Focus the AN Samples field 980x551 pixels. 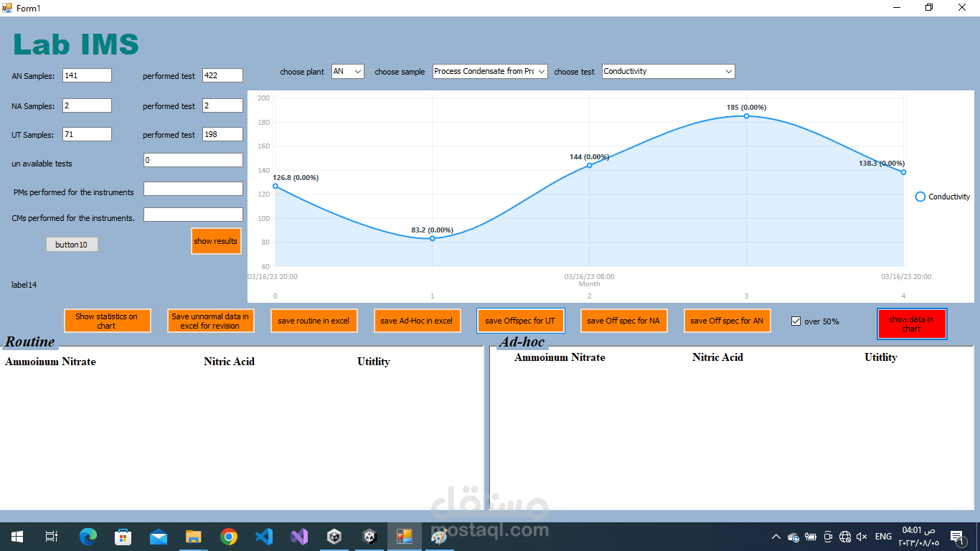point(88,75)
